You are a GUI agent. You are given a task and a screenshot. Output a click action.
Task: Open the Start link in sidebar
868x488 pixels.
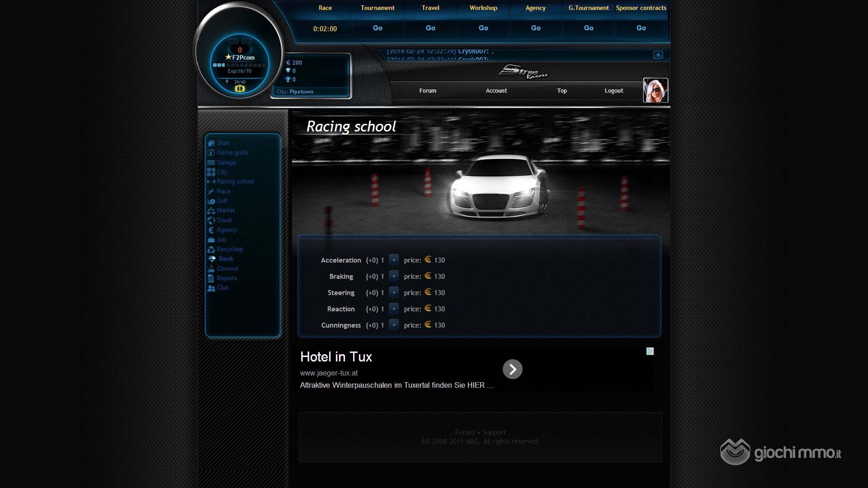pos(223,143)
